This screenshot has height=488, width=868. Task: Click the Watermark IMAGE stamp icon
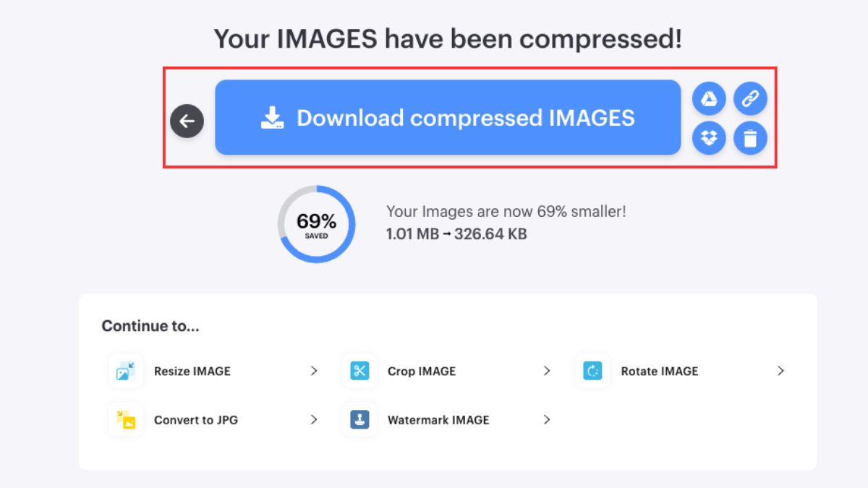[359, 419]
